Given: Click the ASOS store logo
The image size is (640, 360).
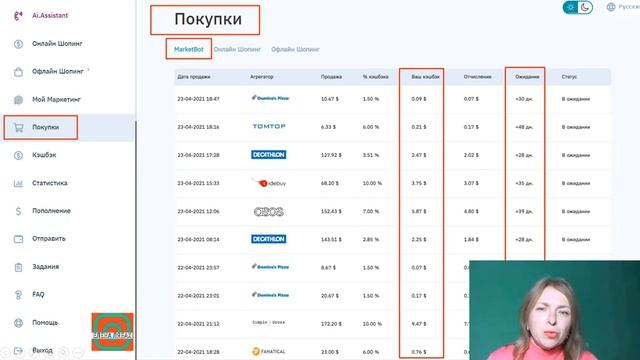Looking at the screenshot, I should click(268, 211).
